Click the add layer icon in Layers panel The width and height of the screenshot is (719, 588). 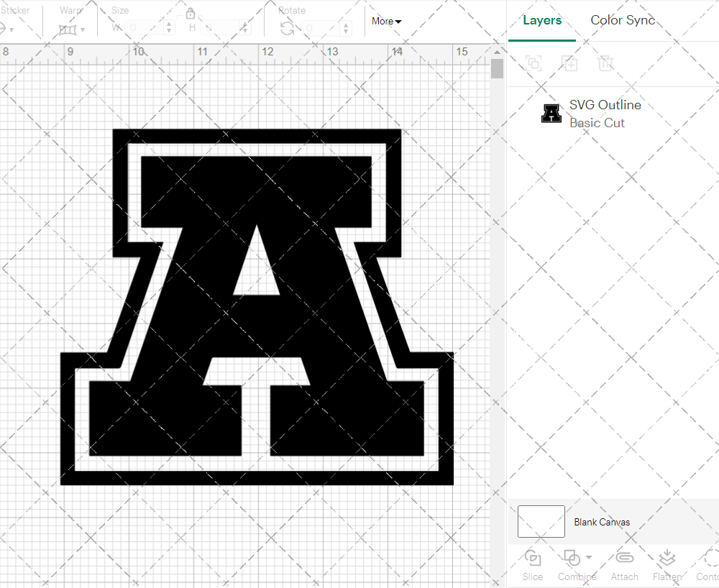[570, 63]
